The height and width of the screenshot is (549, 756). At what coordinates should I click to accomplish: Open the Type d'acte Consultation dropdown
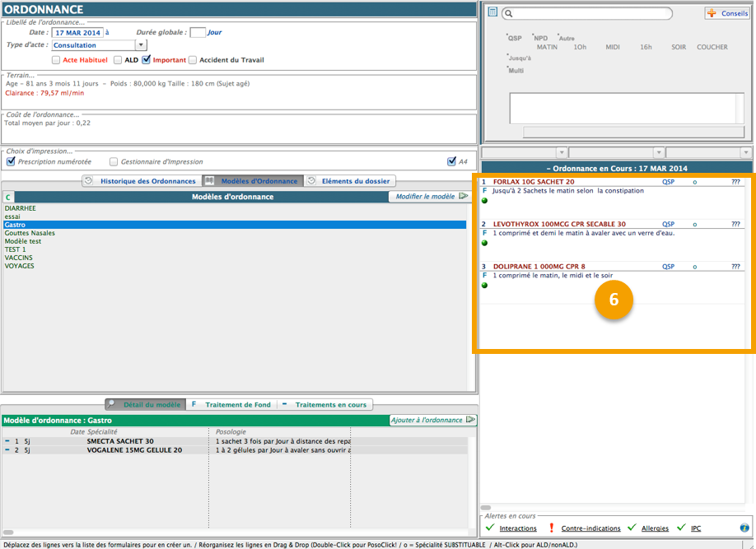click(x=140, y=45)
